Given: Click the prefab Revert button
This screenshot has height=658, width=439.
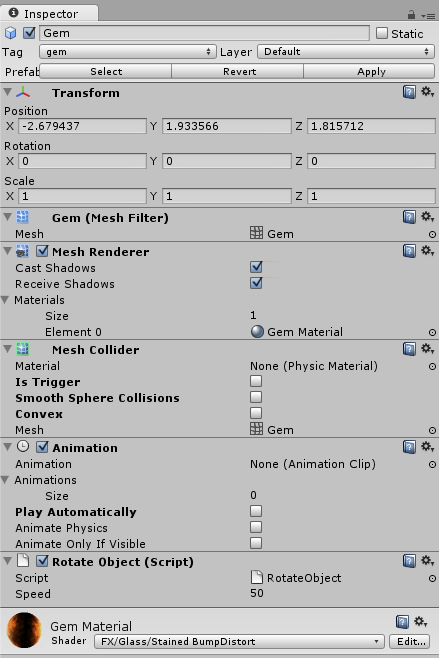Looking at the screenshot, I should coord(238,71).
